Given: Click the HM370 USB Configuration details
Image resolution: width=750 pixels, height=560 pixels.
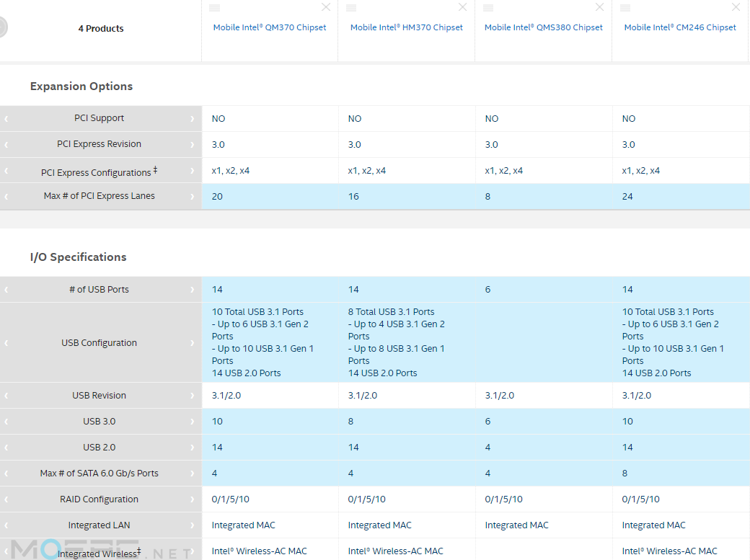Looking at the screenshot, I should [397, 342].
